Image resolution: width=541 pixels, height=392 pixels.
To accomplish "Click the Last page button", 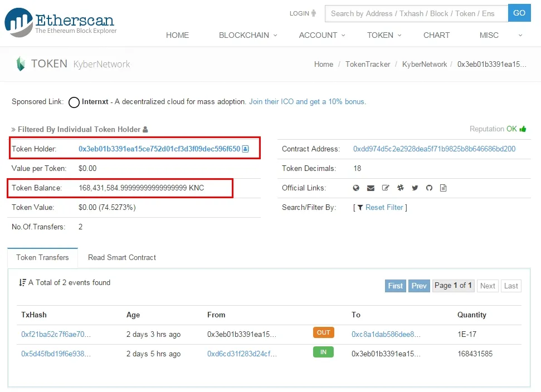I will [x=511, y=286].
